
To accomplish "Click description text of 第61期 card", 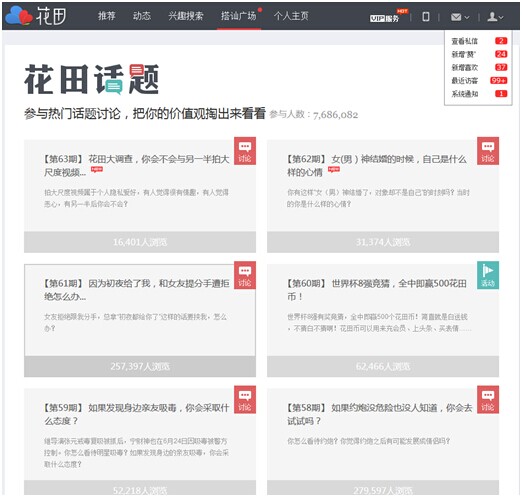I will pyautogui.click(x=135, y=322).
